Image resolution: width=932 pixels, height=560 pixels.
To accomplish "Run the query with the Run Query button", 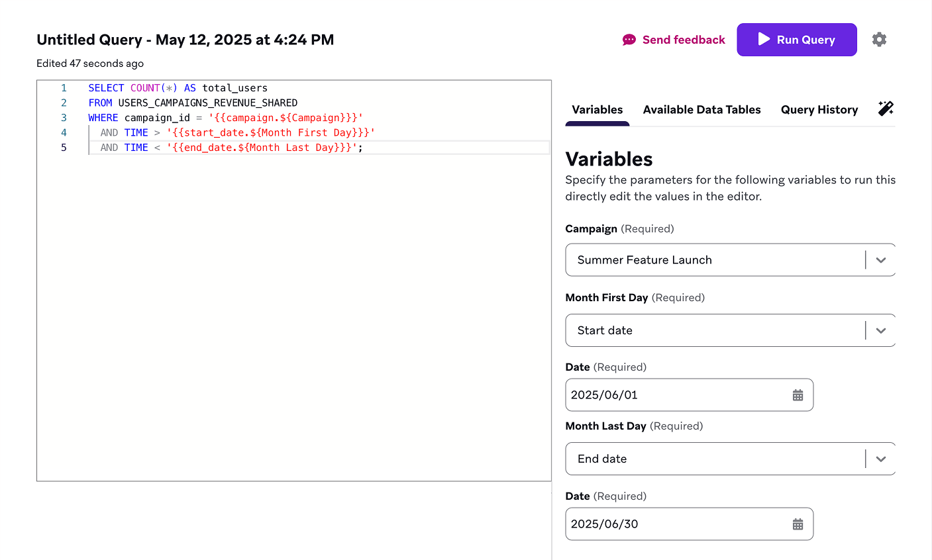I will click(797, 39).
